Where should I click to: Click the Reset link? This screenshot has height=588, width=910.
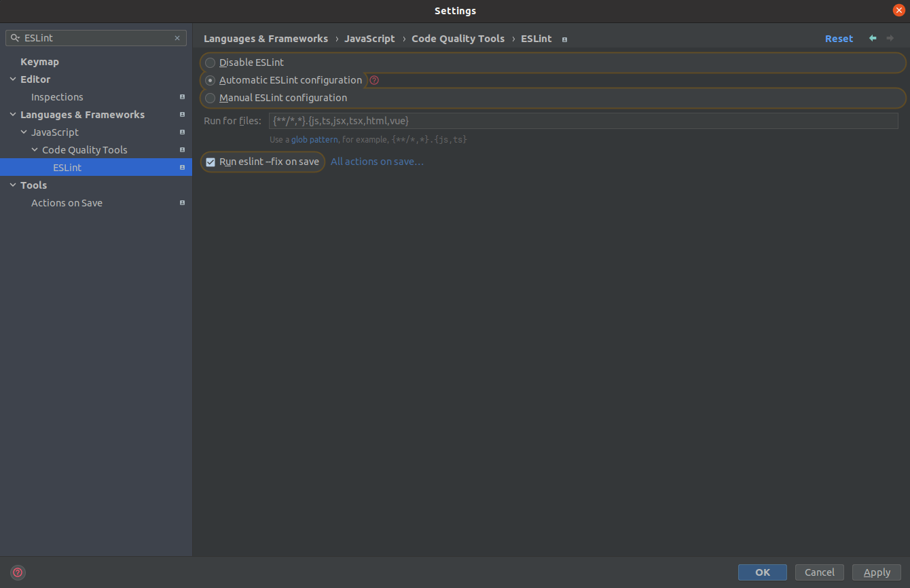[839, 39]
